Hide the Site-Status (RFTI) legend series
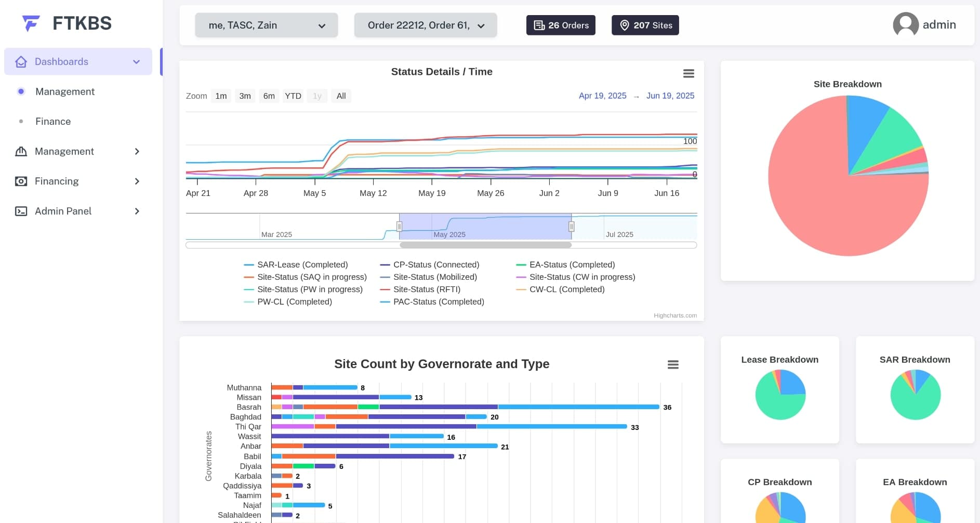 pyautogui.click(x=426, y=289)
